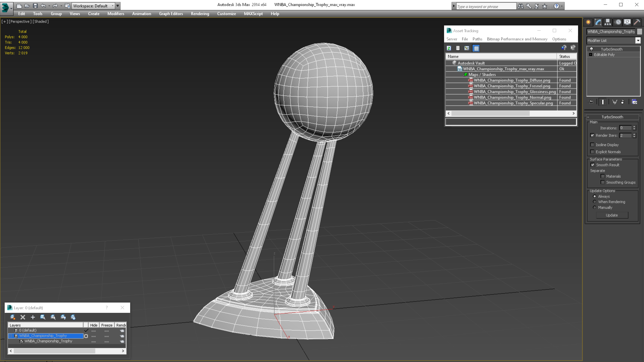Open the Workspace Default dropdown
The image size is (644, 362).
click(x=93, y=6)
